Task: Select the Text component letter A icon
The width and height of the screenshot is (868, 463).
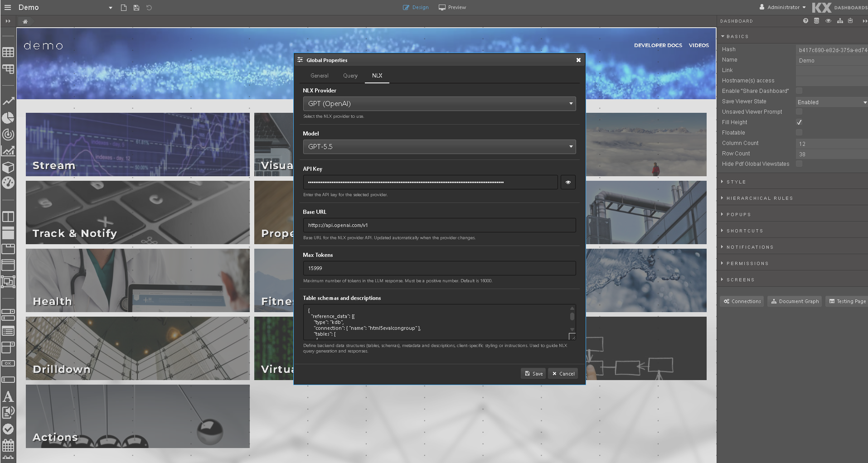Action: tap(8, 396)
